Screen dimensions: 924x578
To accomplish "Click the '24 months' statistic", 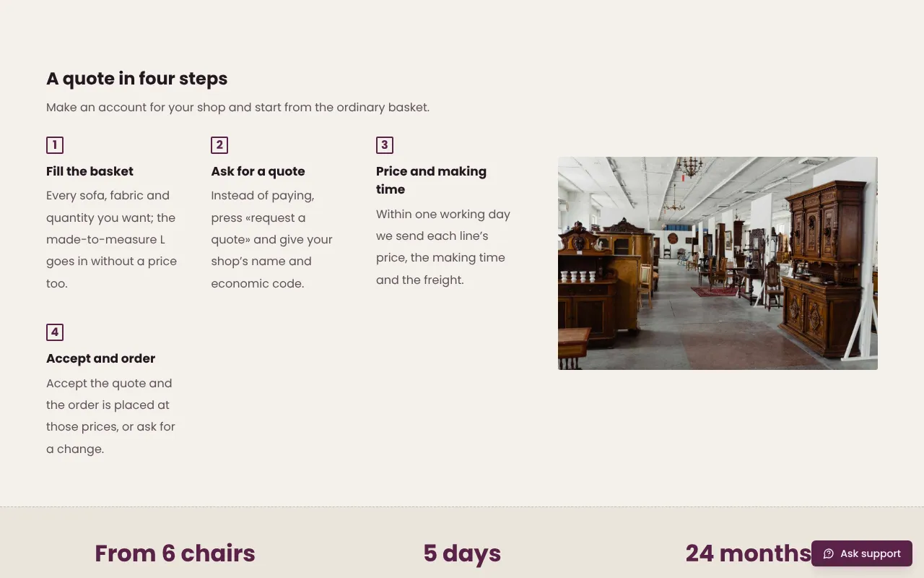I will click(749, 553).
